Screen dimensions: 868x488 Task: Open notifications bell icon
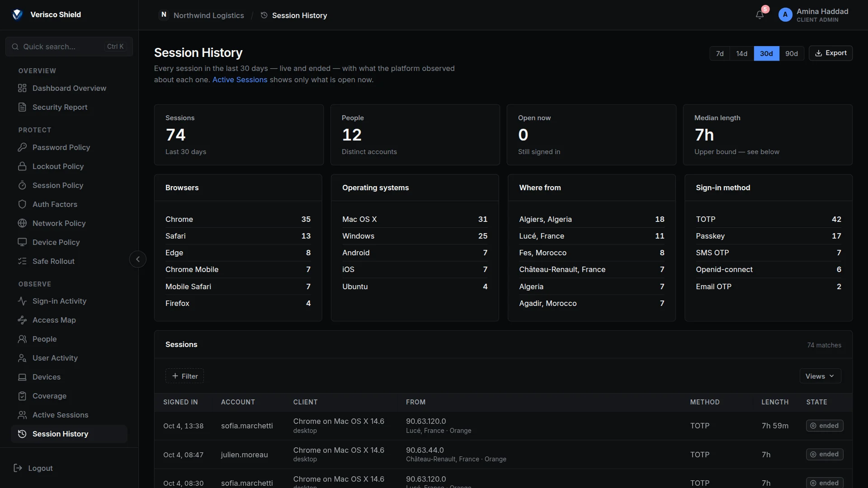759,15
